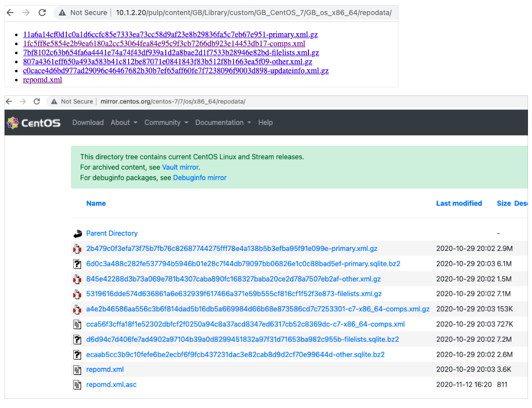Open the 11a6a14c primary.xml.gz link on pulp
532x408 pixels.
coord(170,35)
